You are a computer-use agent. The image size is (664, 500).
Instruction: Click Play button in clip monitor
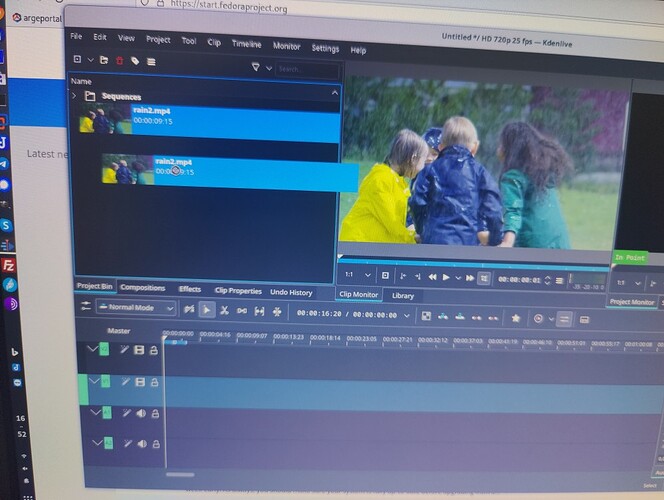click(x=445, y=277)
